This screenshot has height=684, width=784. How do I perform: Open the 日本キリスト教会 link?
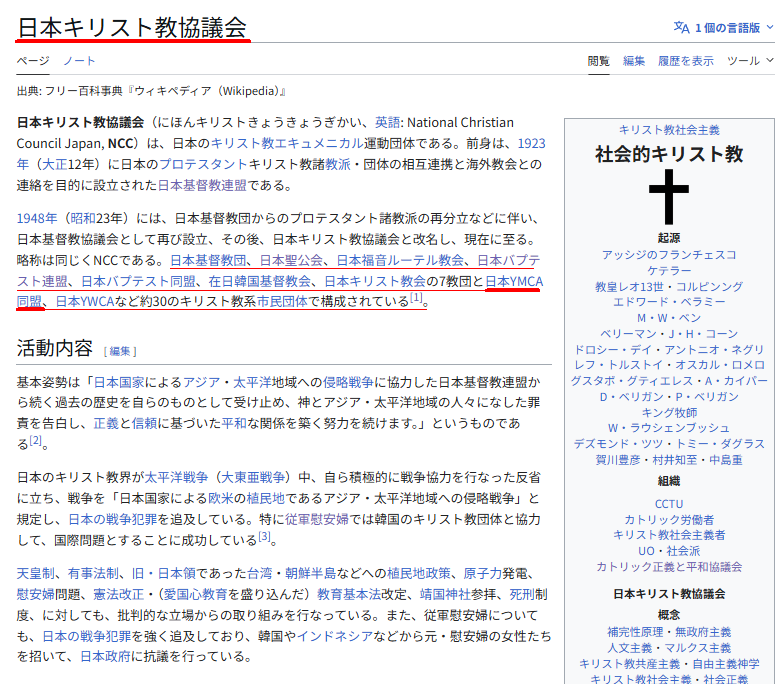tap(375, 282)
